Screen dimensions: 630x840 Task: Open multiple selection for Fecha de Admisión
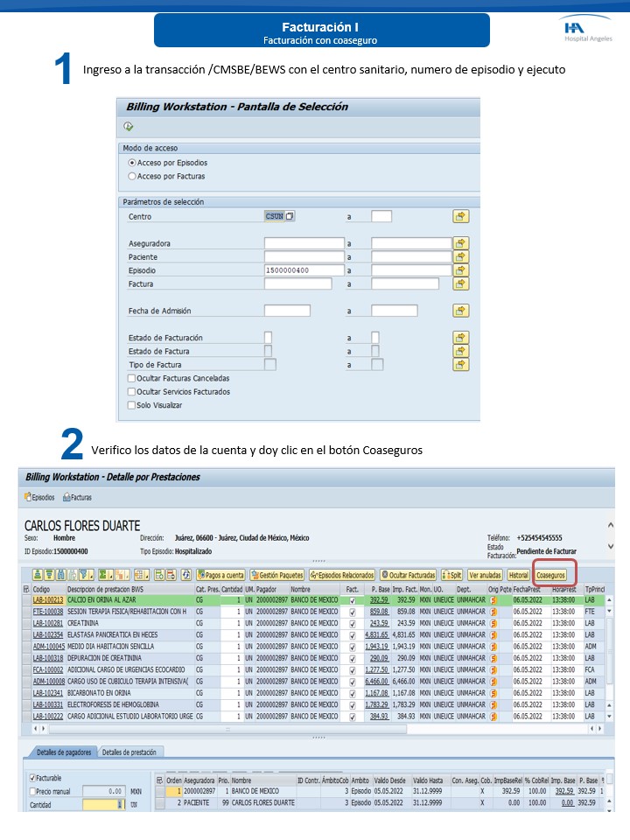[x=460, y=311]
